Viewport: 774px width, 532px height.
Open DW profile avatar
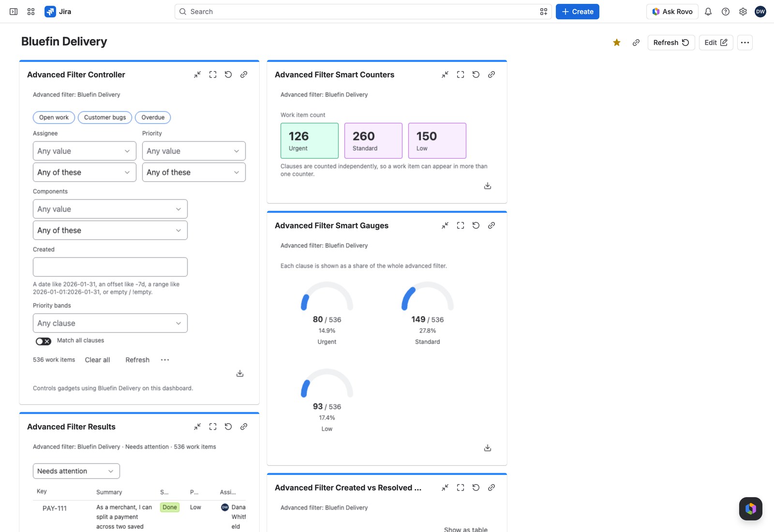[x=760, y=12]
